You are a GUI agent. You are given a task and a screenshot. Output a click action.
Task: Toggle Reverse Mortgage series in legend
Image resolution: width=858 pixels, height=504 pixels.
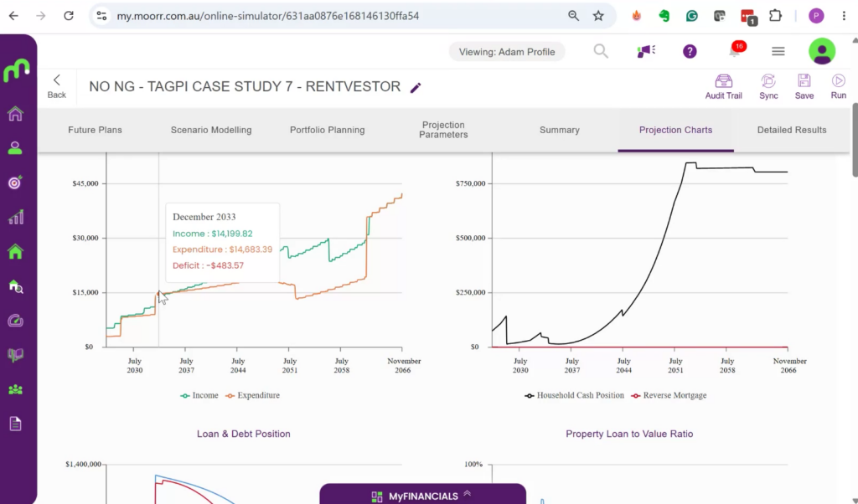click(x=669, y=395)
